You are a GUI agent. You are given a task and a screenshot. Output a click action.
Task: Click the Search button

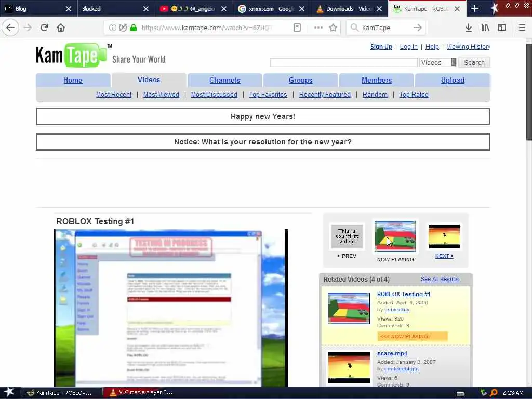pyautogui.click(x=474, y=62)
